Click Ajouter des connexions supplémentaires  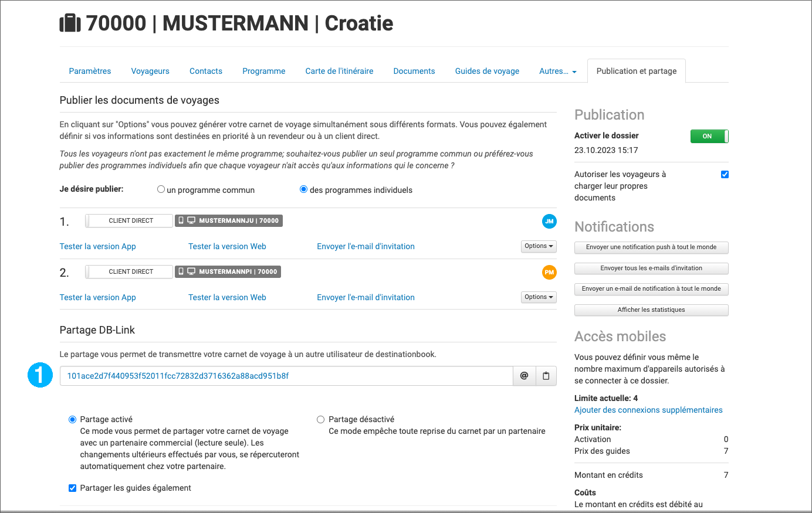[648, 410]
